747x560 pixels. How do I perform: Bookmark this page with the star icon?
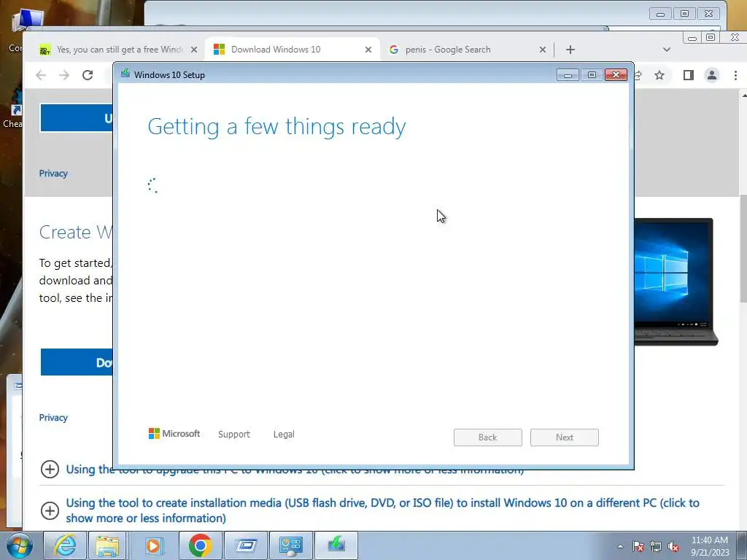tap(659, 75)
